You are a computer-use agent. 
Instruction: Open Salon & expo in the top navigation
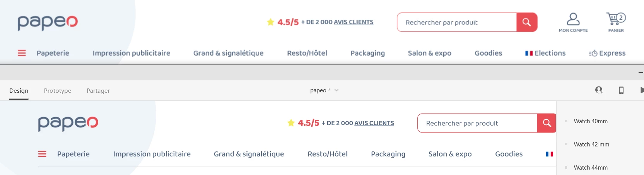pos(430,53)
